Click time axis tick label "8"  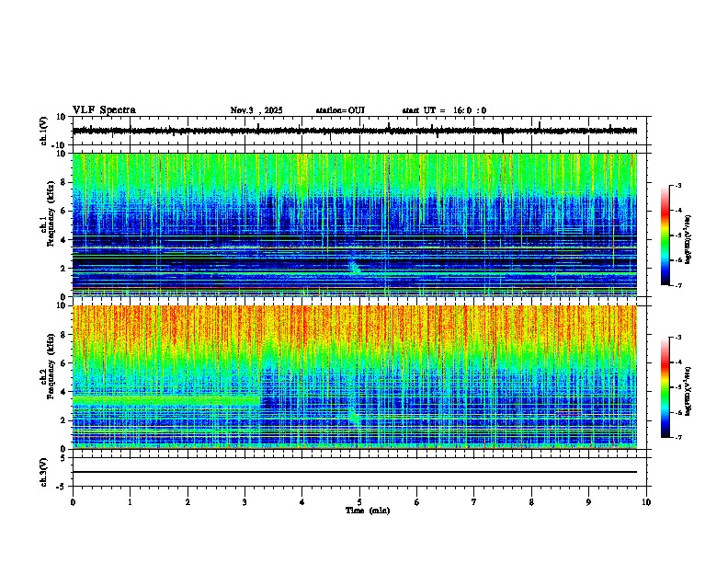[531, 502]
